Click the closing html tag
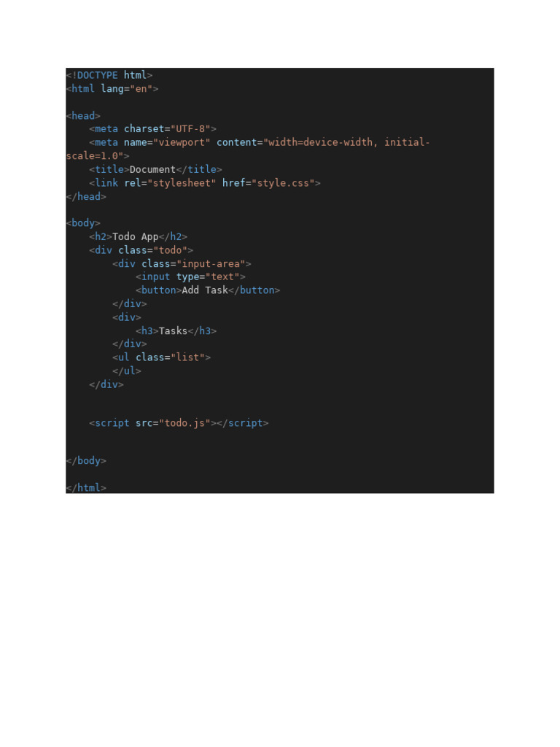The height and width of the screenshot is (747, 560). click(x=86, y=488)
